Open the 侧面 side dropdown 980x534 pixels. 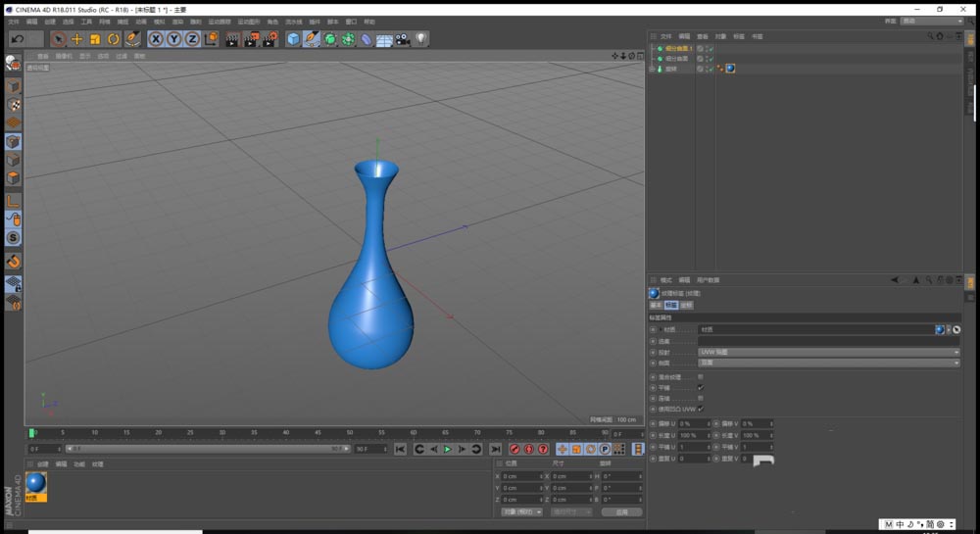[x=828, y=363]
